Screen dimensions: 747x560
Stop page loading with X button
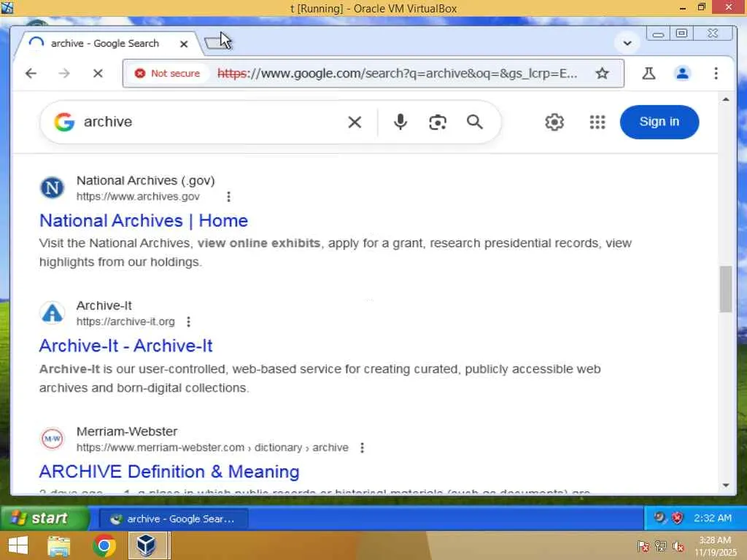click(98, 74)
